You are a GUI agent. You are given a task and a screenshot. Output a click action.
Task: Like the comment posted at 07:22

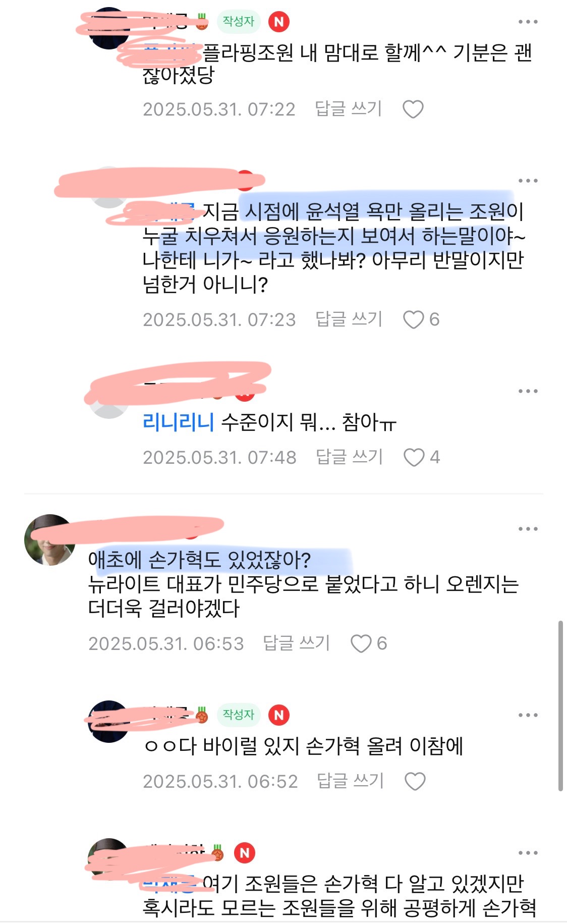[x=413, y=109]
